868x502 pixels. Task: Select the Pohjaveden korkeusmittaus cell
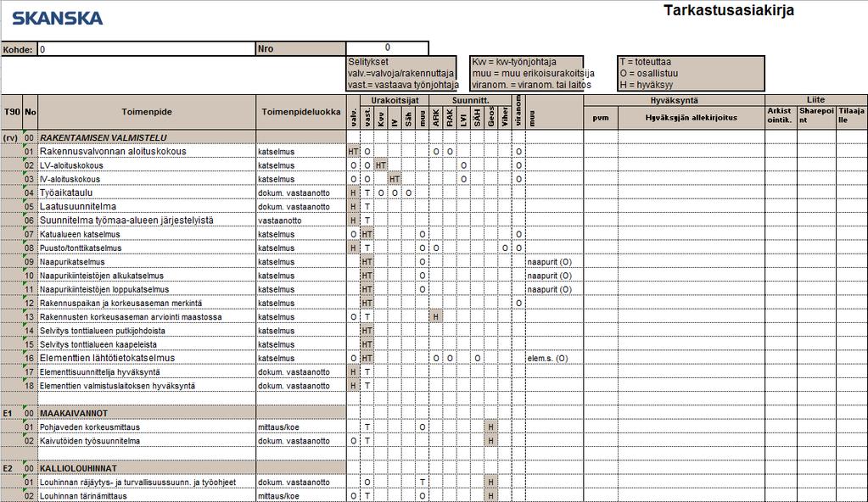(147, 427)
